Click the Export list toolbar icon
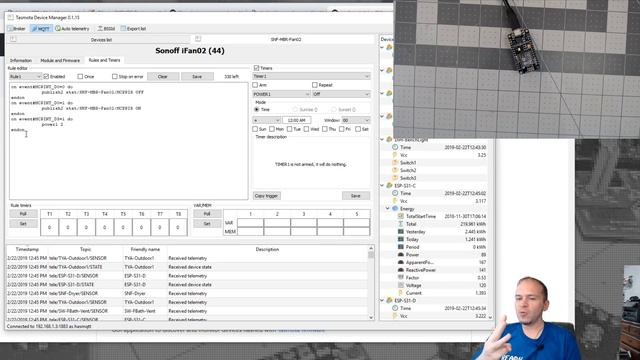The image size is (640, 360). [123, 29]
